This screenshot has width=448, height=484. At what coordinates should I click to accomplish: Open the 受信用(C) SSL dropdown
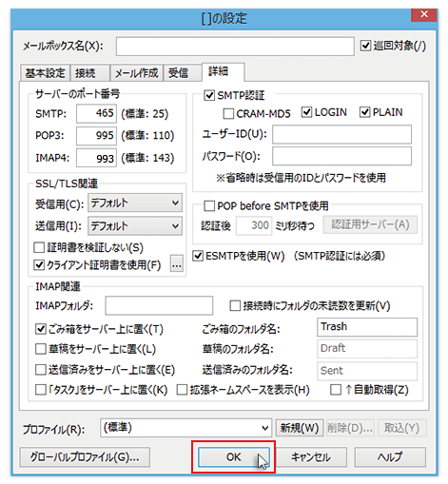[135, 203]
